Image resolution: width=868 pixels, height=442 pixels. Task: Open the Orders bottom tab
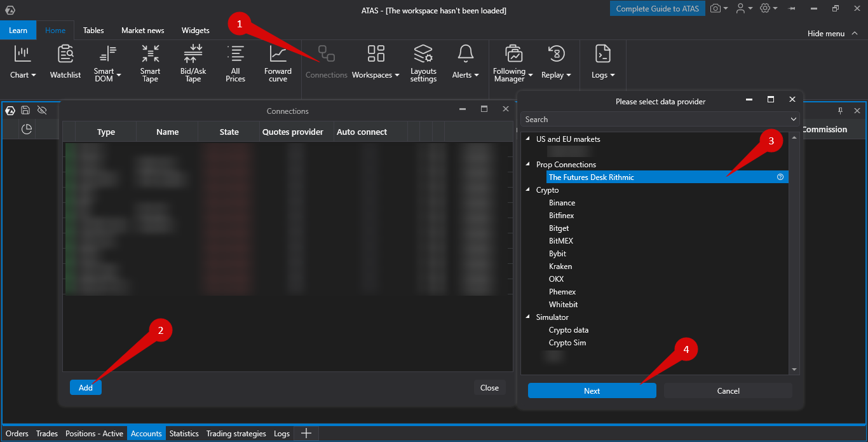[17, 434]
